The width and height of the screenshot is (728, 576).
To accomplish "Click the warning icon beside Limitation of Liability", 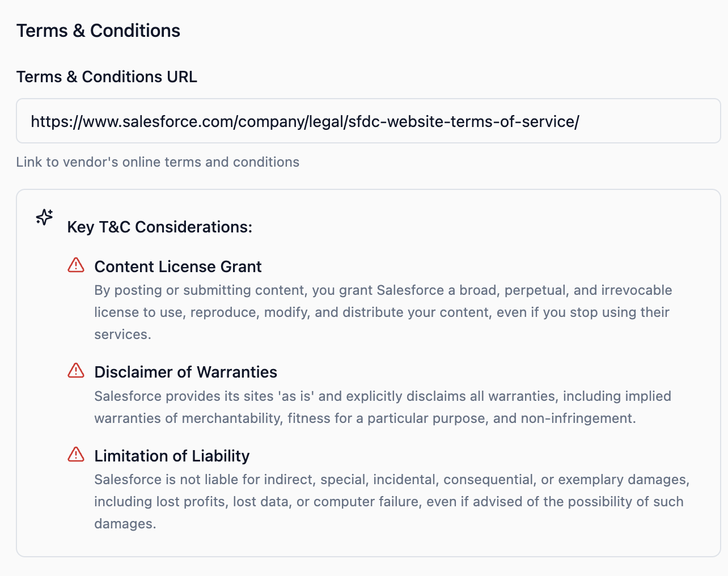I will point(76,455).
